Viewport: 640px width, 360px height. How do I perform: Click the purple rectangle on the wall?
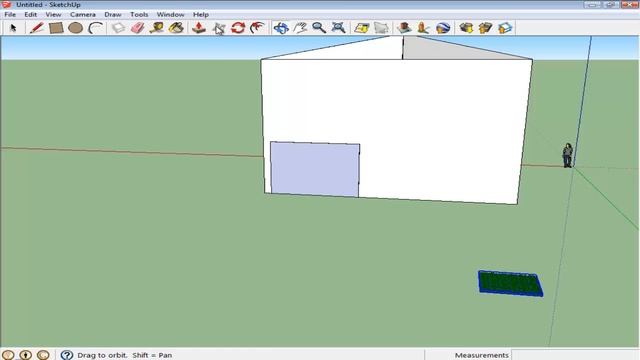(315, 169)
